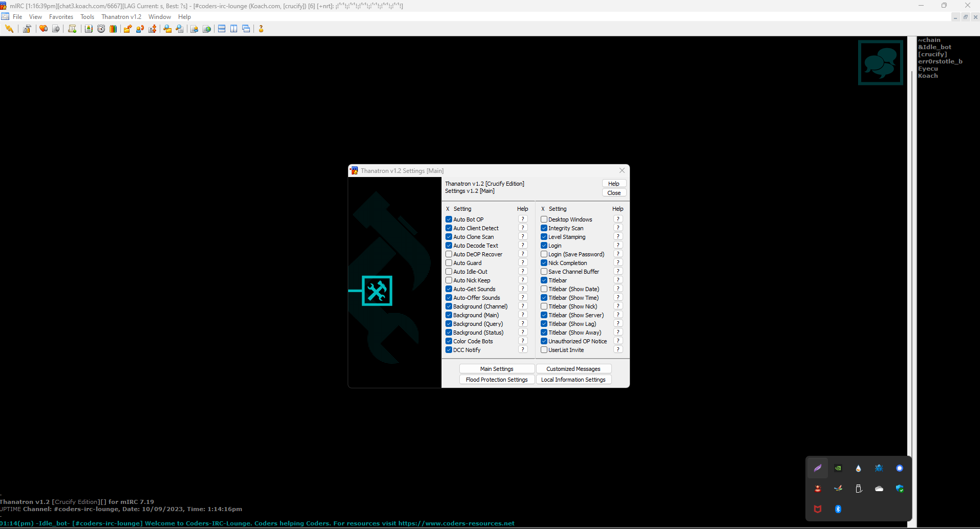Open Flood Protection Settings button
The height and width of the screenshot is (529, 980).
[497, 380]
